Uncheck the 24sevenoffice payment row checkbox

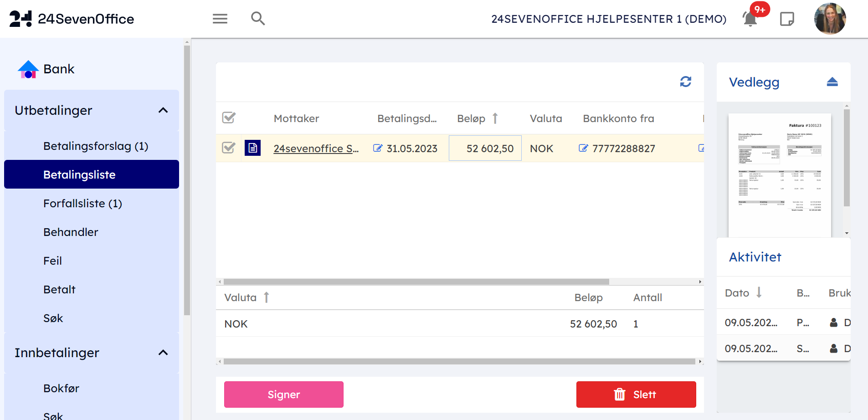tap(229, 148)
